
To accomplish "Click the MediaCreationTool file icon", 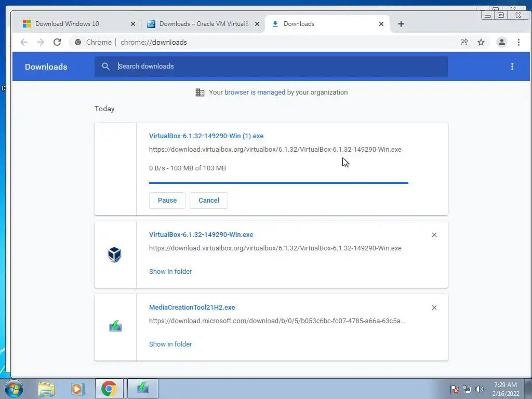I will point(115,326).
